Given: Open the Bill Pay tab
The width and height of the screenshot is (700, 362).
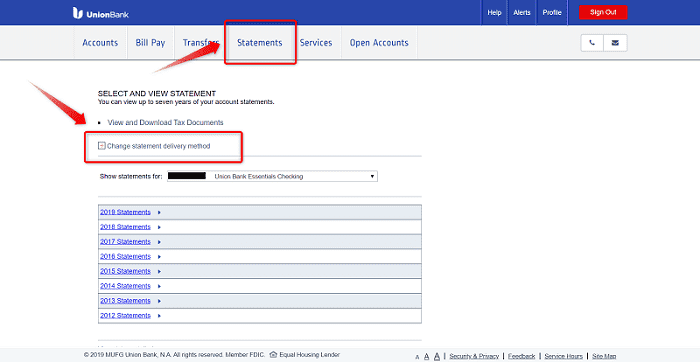Looking at the screenshot, I should pyautogui.click(x=150, y=43).
